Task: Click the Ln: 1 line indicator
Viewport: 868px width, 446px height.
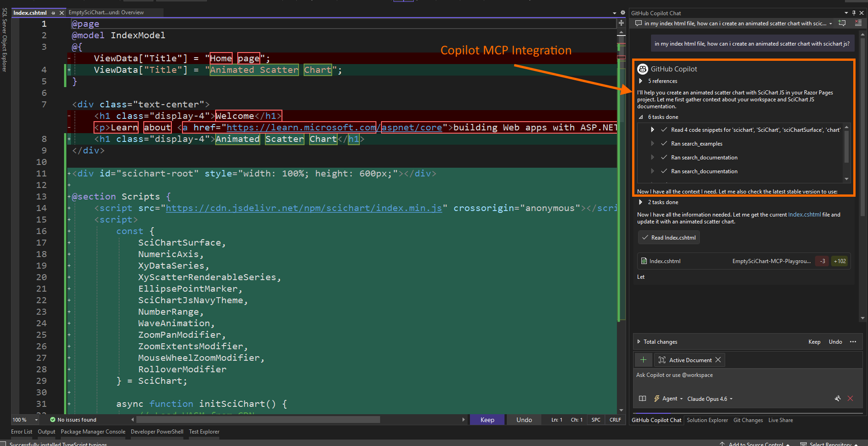Action: (557, 420)
